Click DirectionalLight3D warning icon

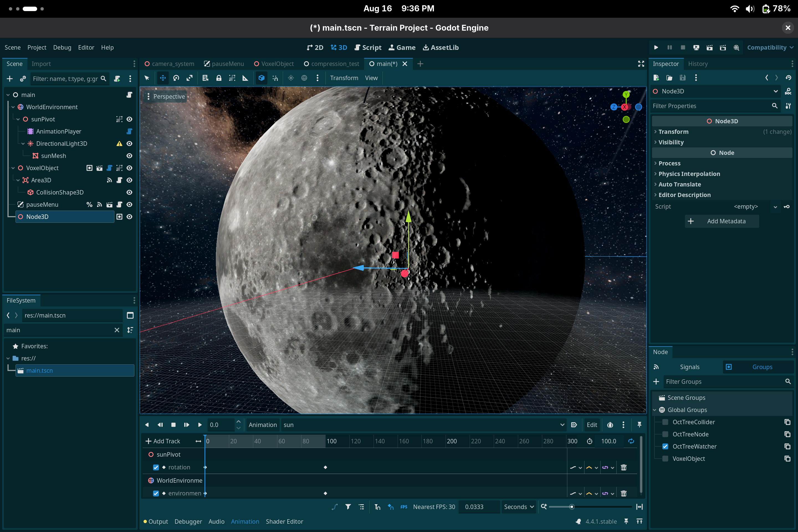tap(119, 144)
